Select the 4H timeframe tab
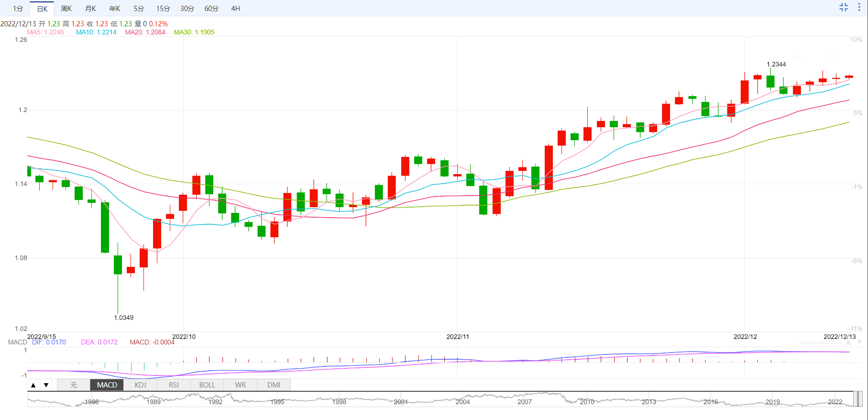The image size is (868, 420). pyautogui.click(x=235, y=9)
